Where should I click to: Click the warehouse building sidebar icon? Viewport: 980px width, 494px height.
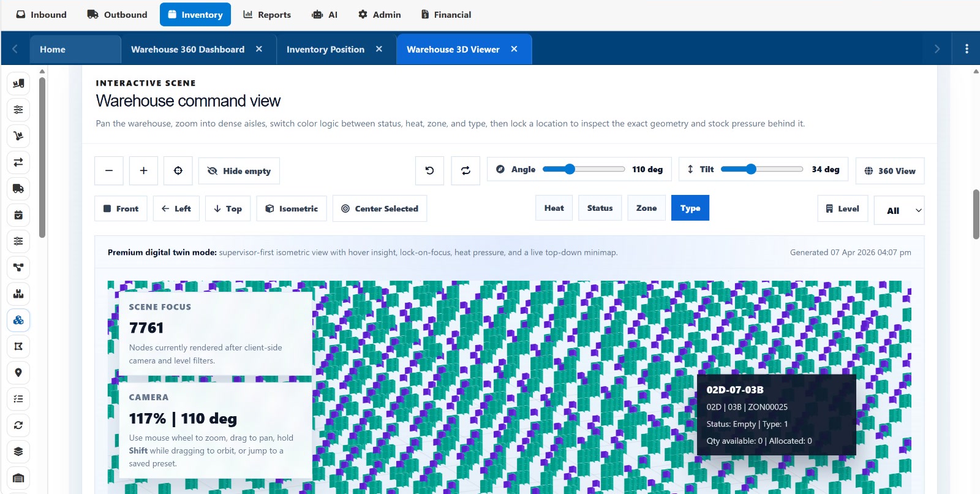18,478
